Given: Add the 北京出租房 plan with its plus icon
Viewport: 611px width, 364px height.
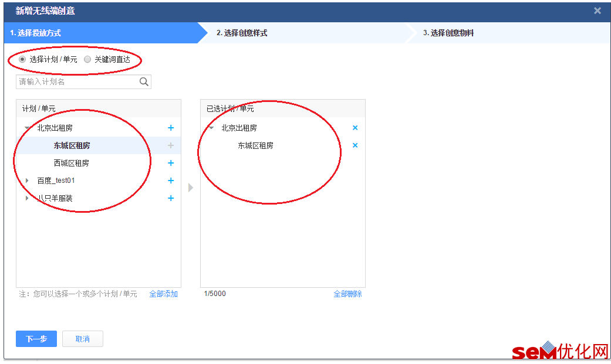Looking at the screenshot, I should click(171, 128).
